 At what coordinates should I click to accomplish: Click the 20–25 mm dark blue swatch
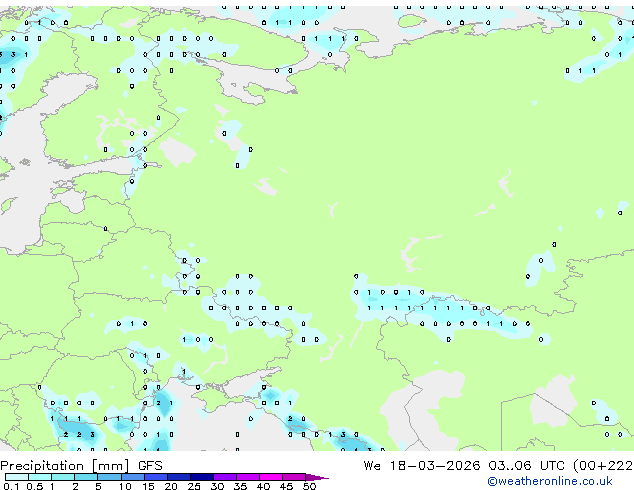click(178, 477)
